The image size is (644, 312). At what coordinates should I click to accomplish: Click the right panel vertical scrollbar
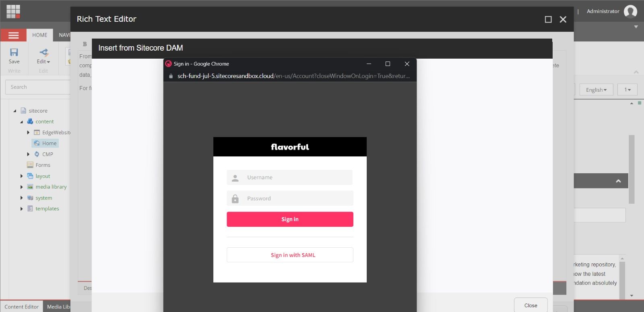pos(632,169)
